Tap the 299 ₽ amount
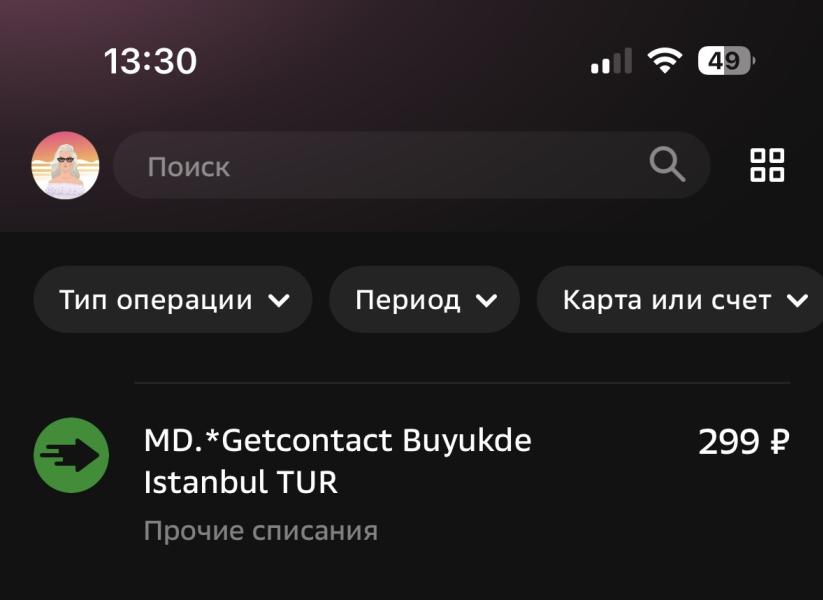 pyautogui.click(x=744, y=441)
